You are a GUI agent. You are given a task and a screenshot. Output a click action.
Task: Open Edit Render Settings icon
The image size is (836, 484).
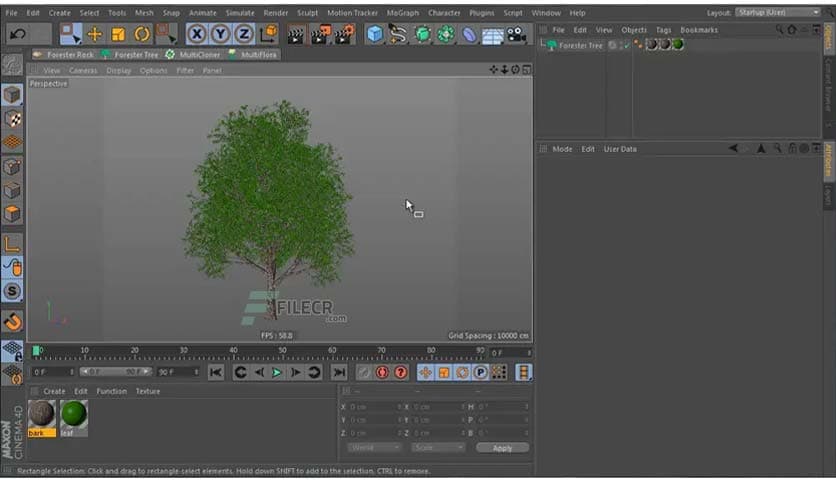[x=344, y=35]
